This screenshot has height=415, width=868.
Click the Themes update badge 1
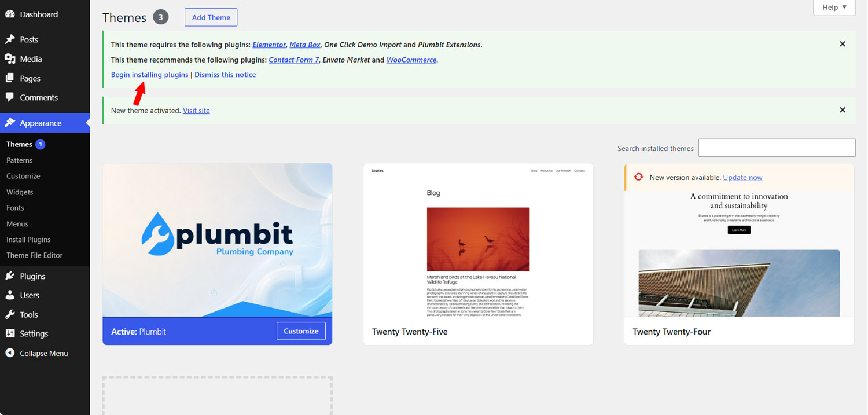point(40,144)
